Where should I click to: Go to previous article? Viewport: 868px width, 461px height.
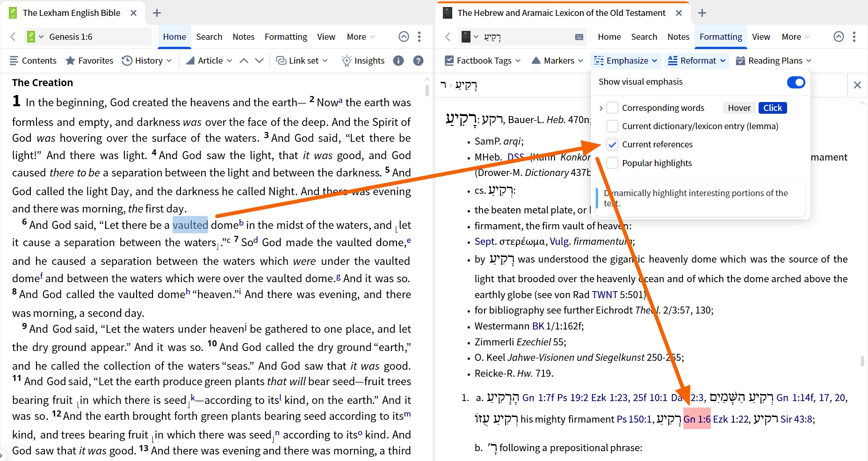pyautogui.click(x=244, y=60)
